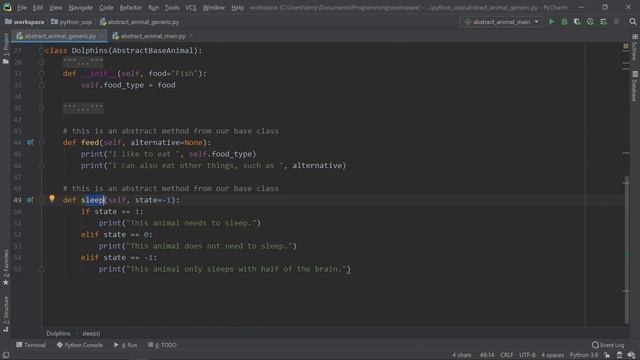
Task: Collapse the sleep method fold marker
Action: pyautogui.click(x=41, y=200)
